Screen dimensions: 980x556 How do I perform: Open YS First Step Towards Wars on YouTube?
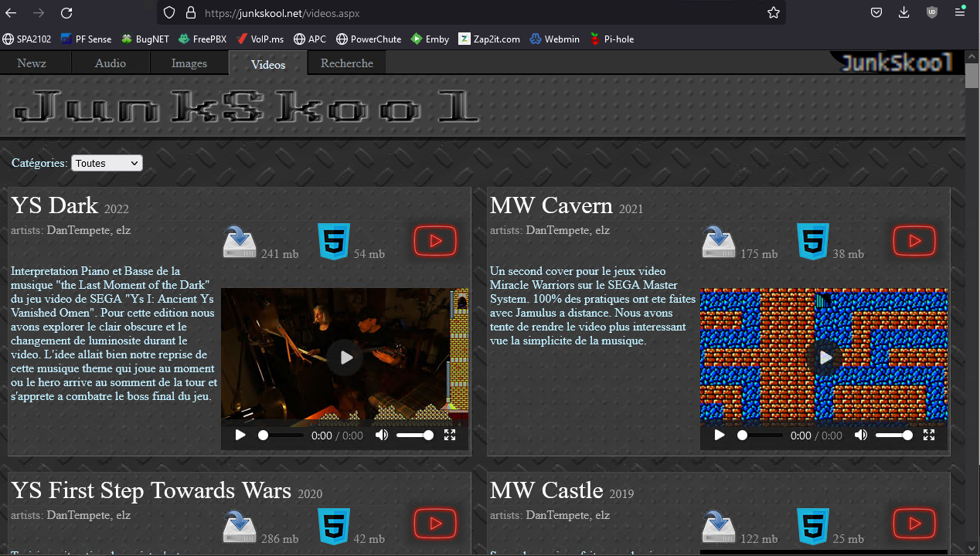click(435, 524)
